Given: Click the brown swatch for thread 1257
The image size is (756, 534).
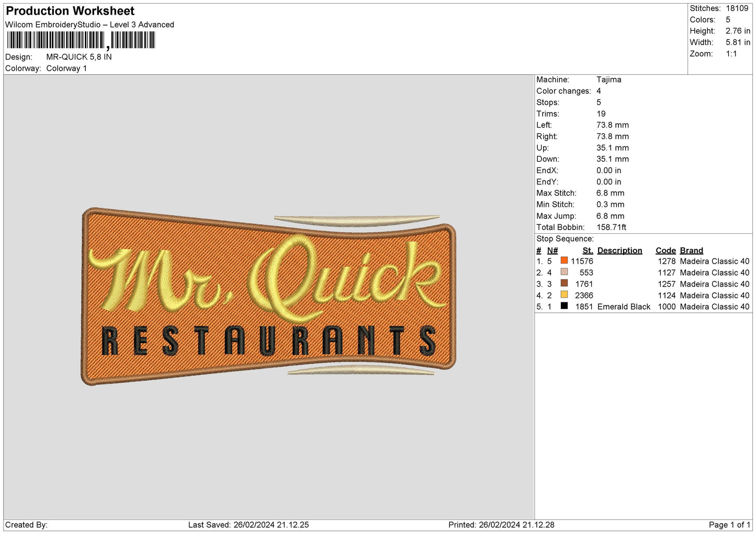Looking at the screenshot, I should (564, 283).
